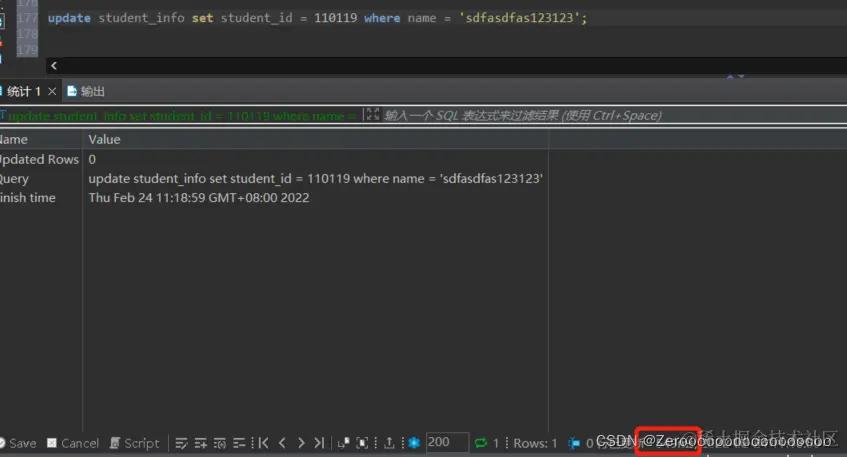The width and height of the screenshot is (847, 457).
Task: Toggle the value panel icon
Action: 362,443
